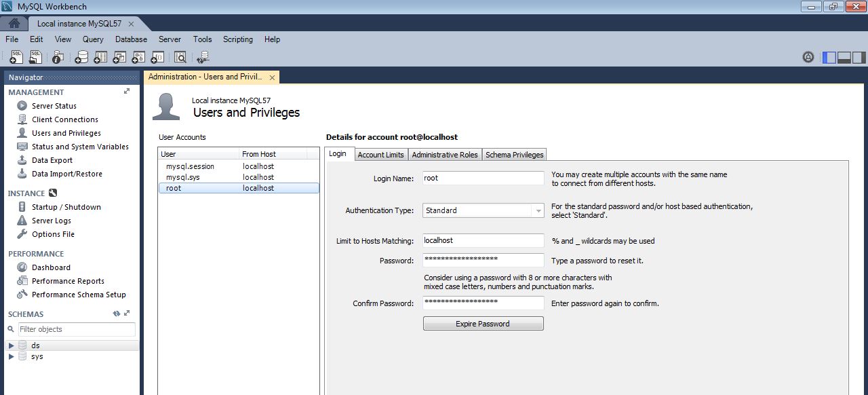Create a new view using toolbar icon
Viewport: 868px width, 395px height.
119,58
